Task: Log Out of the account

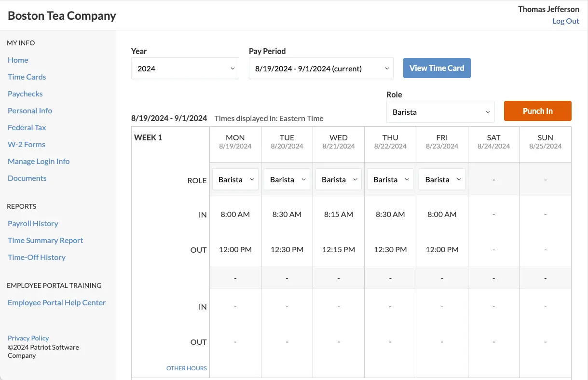Action: 566,21
